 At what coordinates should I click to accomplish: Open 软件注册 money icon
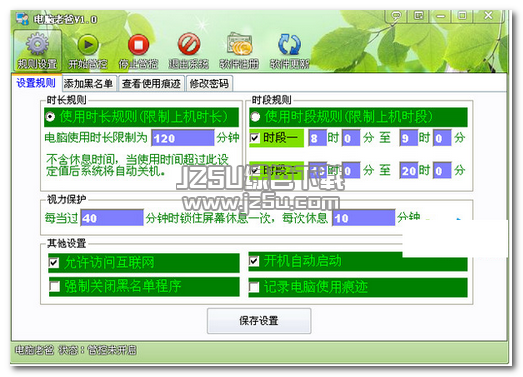[239, 44]
